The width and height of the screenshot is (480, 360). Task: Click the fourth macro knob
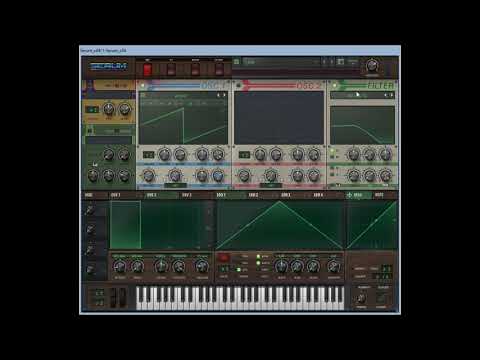(90, 269)
